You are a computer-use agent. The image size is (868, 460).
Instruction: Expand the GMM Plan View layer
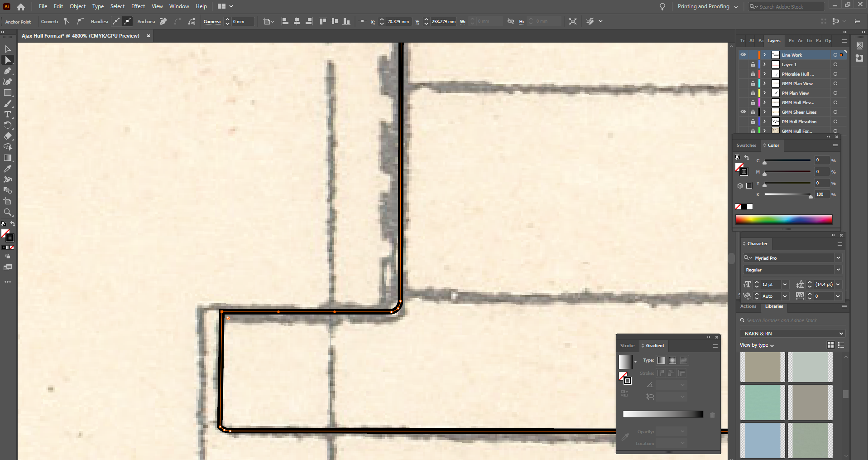764,83
